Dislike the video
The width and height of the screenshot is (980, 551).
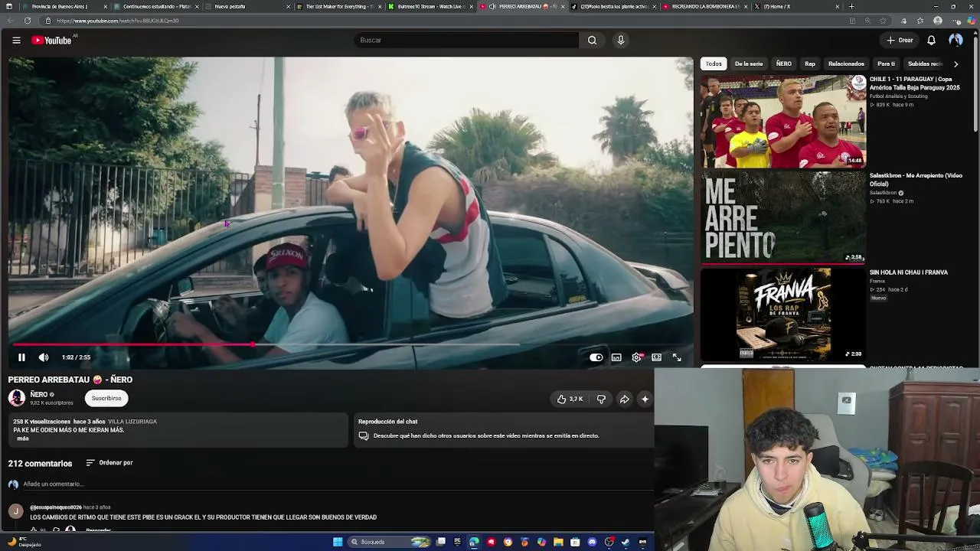tap(601, 399)
